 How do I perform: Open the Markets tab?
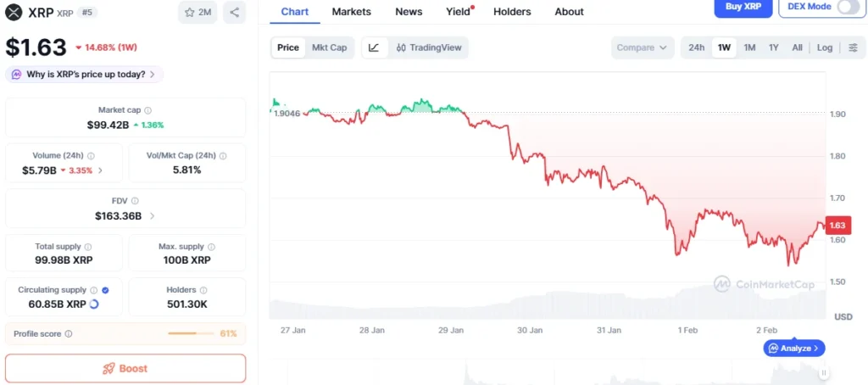click(351, 12)
